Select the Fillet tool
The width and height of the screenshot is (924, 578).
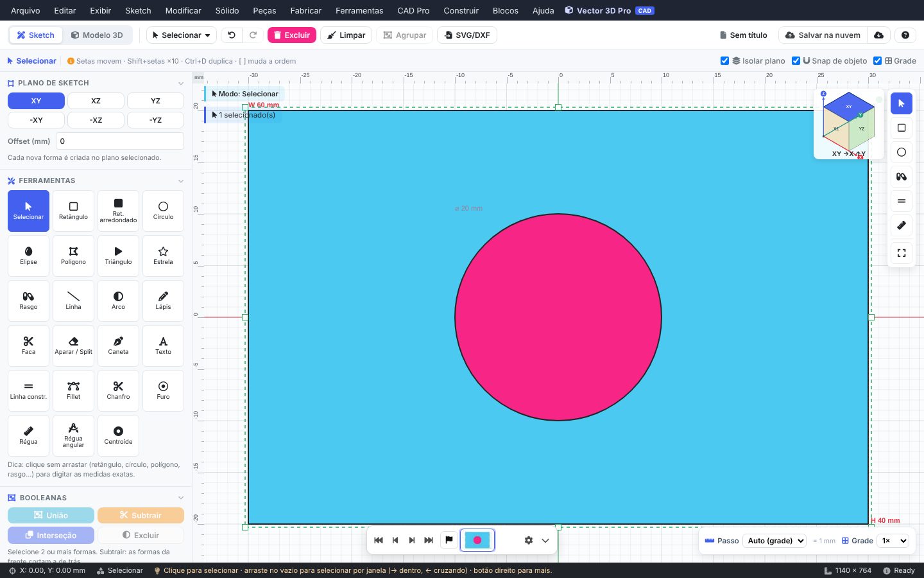click(73, 390)
